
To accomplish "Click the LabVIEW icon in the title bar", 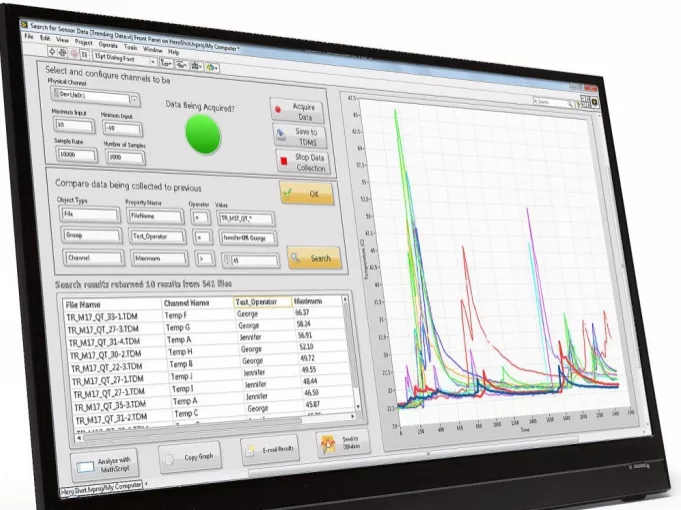I will 24,25.
